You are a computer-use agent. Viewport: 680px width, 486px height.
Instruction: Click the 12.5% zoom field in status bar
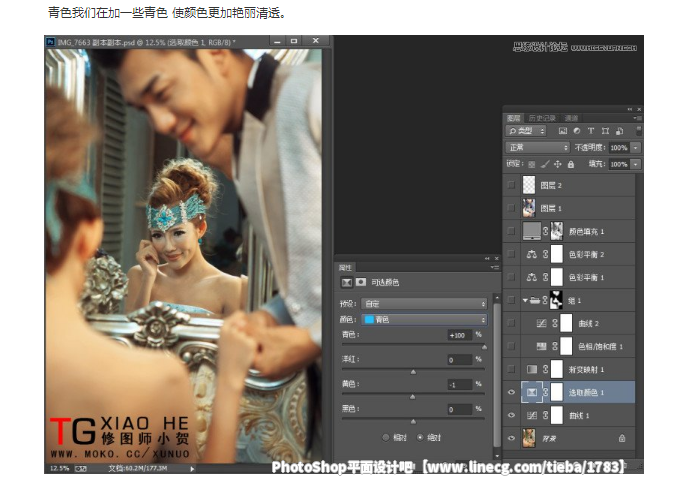(x=59, y=468)
